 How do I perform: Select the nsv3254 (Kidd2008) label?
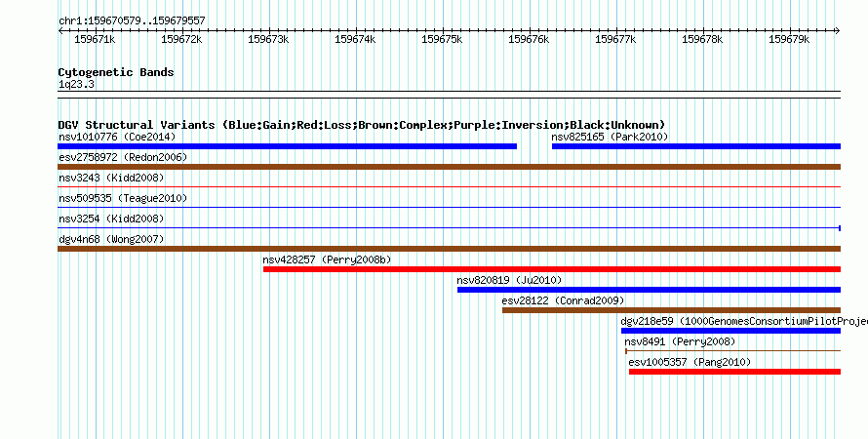pos(111,219)
